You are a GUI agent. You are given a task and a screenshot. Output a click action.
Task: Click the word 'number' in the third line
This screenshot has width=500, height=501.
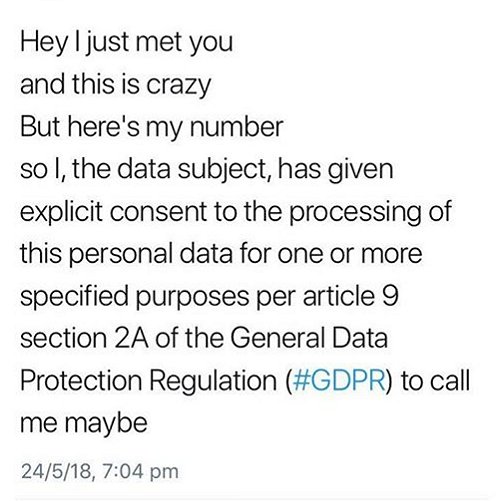click(x=236, y=127)
